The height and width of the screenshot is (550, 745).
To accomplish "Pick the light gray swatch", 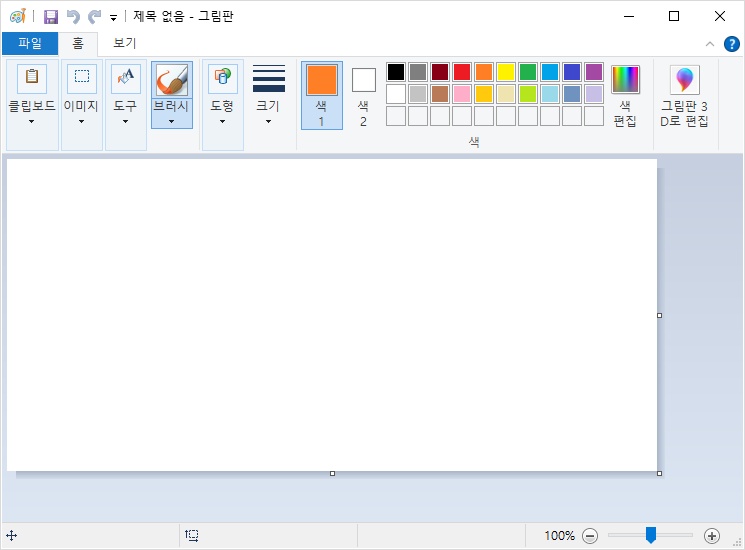I will (418, 94).
